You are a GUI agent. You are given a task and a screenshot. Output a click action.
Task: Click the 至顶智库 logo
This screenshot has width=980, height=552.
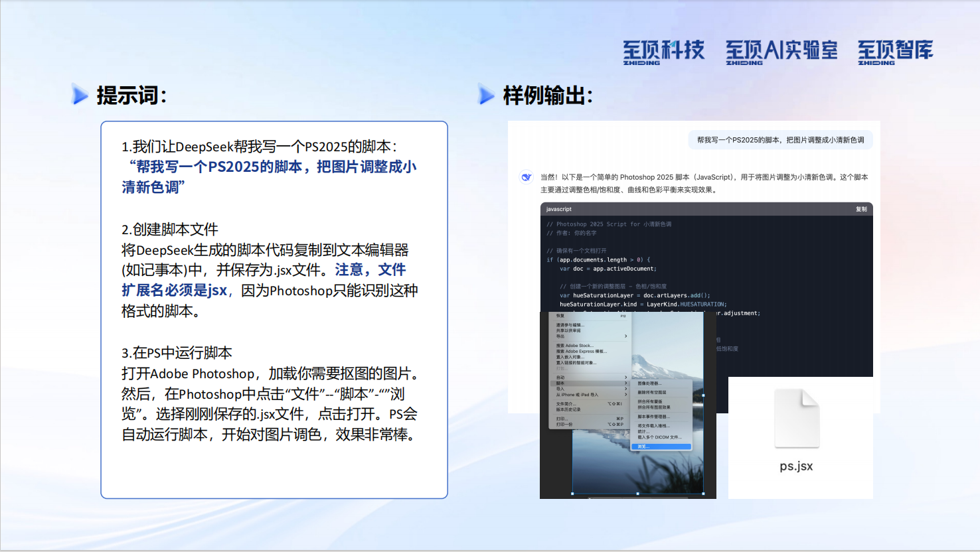pyautogui.click(x=895, y=52)
